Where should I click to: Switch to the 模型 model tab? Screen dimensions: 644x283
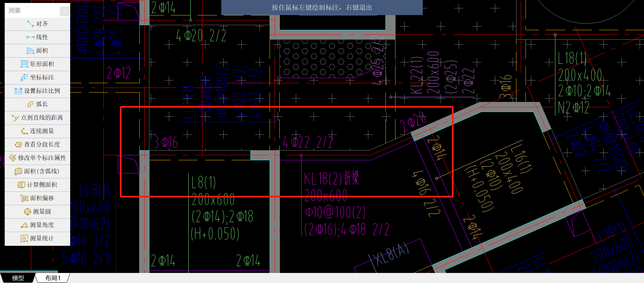tap(18, 278)
